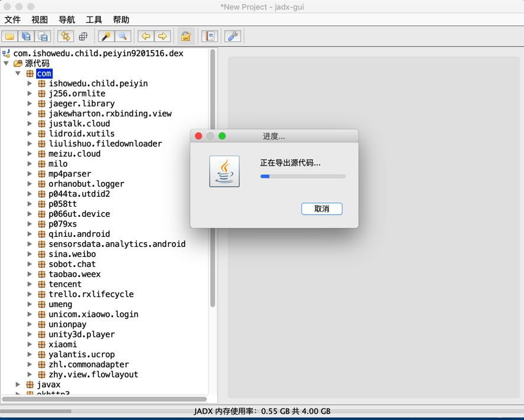Select the p066ut.device package
The height and width of the screenshot is (420, 524).
[x=79, y=214]
